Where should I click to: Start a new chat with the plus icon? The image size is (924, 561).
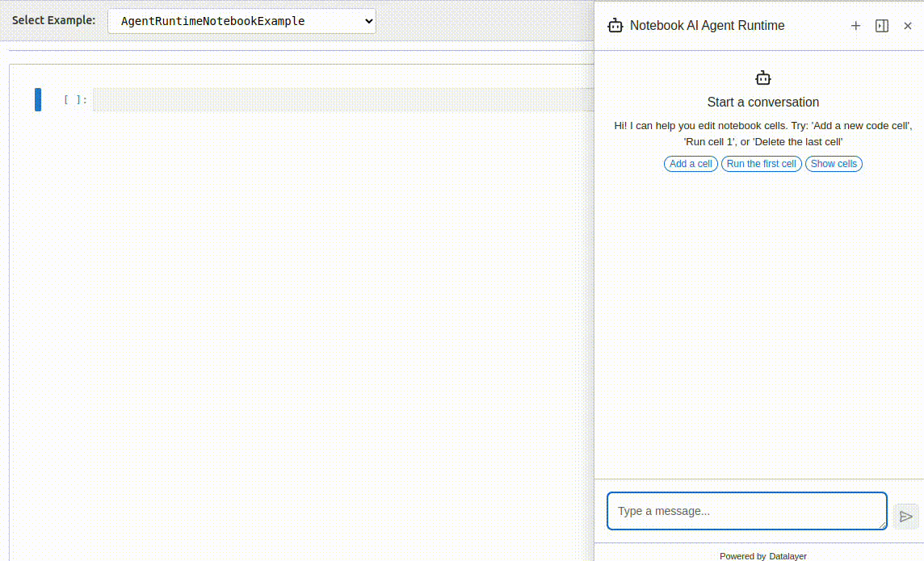pyautogui.click(x=856, y=26)
